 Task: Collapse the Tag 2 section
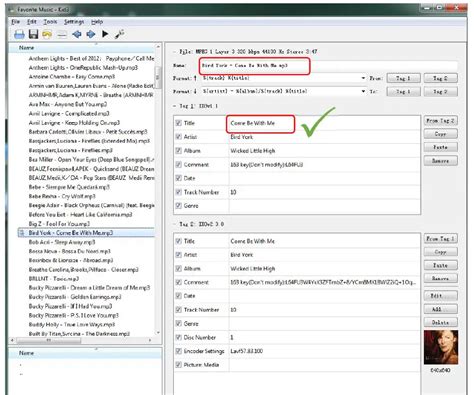coord(175,224)
